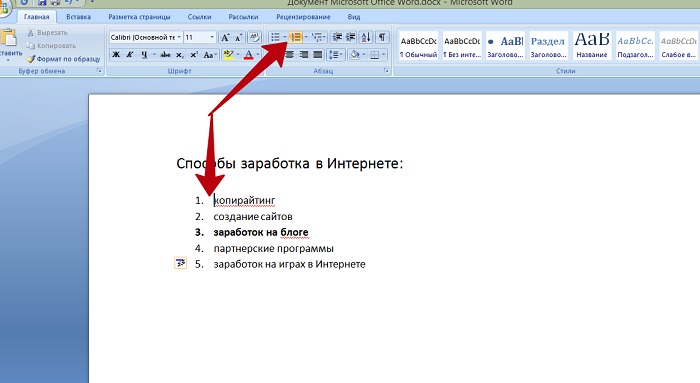The width and height of the screenshot is (700, 383).
Task: Toggle the bullet list button
Action: coord(275,37)
